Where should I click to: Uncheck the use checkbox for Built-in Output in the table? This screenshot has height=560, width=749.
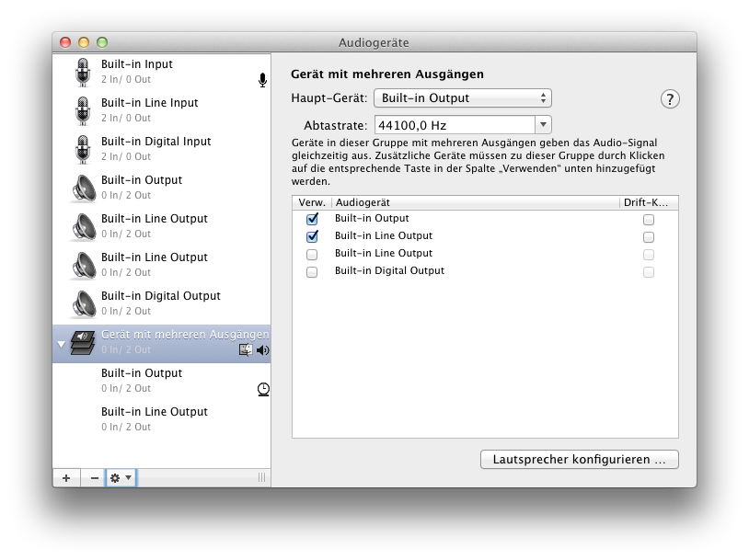[x=312, y=219]
